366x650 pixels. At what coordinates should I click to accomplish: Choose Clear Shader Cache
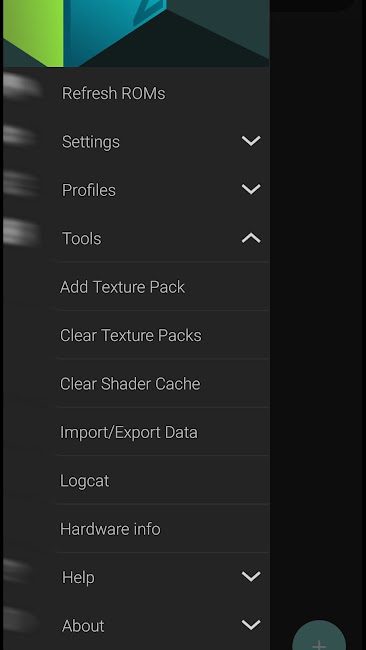click(163, 383)
